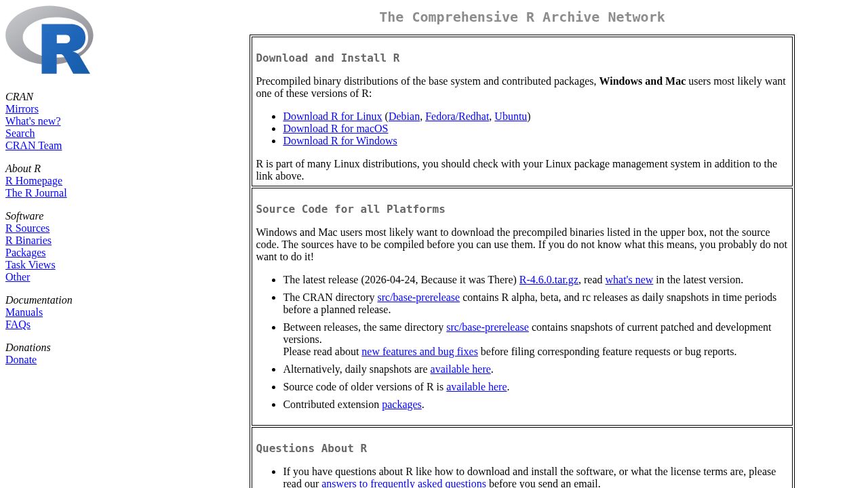868x488 pixels.
Task: Click the Documentation sidebar section label
Action: (39, 300)
